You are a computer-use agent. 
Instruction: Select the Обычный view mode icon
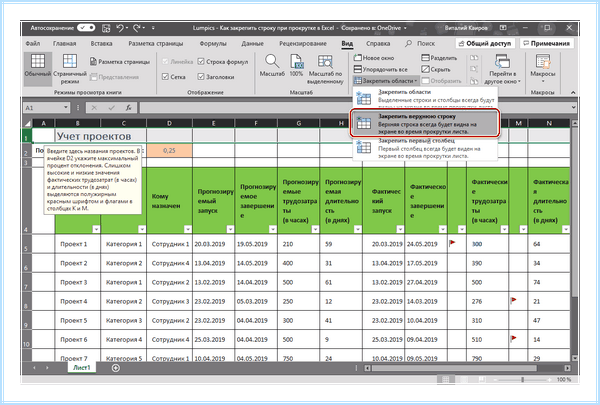pyautogui.click(x=38, y=69)
